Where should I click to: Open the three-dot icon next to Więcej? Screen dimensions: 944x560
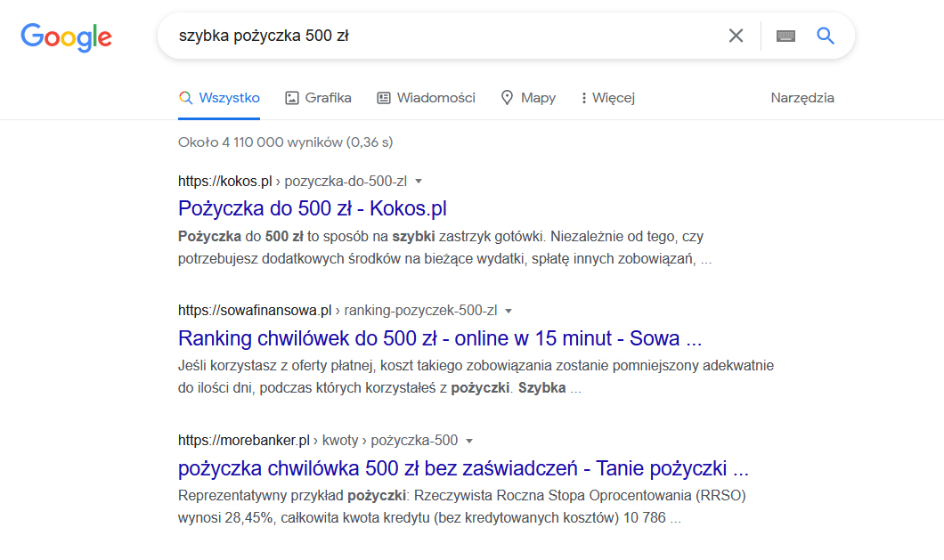(x=585, y=97)
